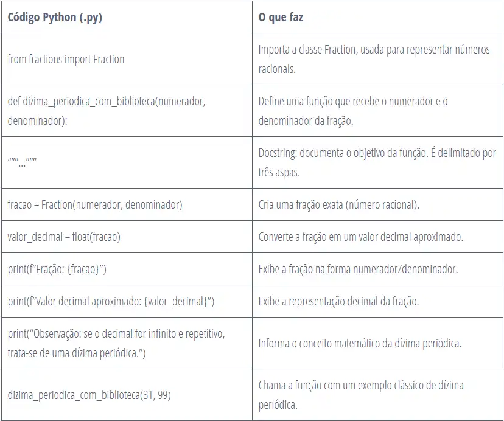Click the 'Código Python (.py)' column header

click(x=55, y=17)
